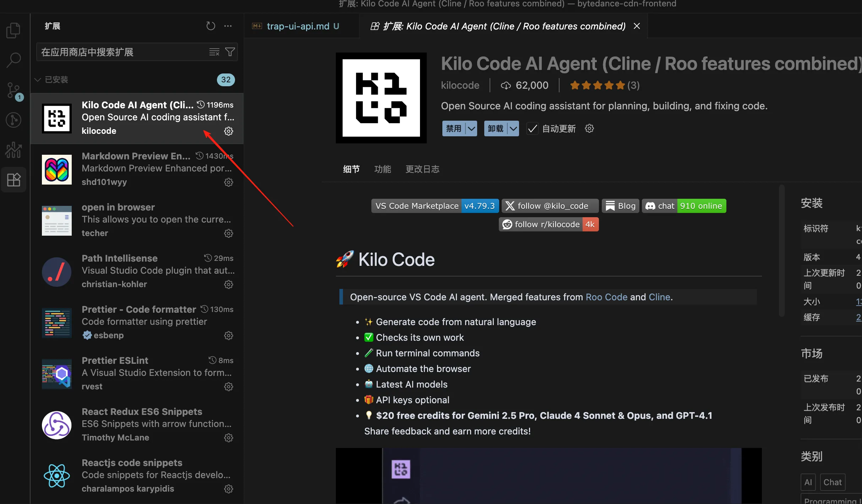Open gear menu for open in browser

click(229, 233)
